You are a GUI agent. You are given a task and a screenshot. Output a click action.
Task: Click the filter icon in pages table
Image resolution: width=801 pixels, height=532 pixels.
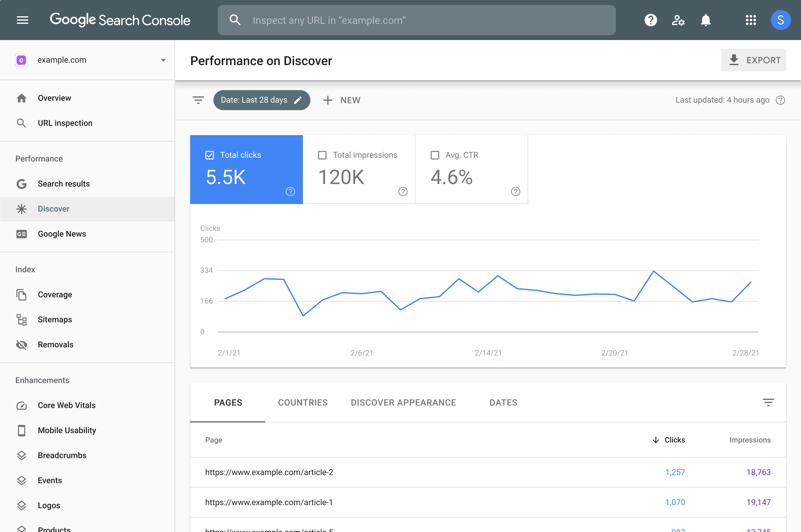[768, 402]
